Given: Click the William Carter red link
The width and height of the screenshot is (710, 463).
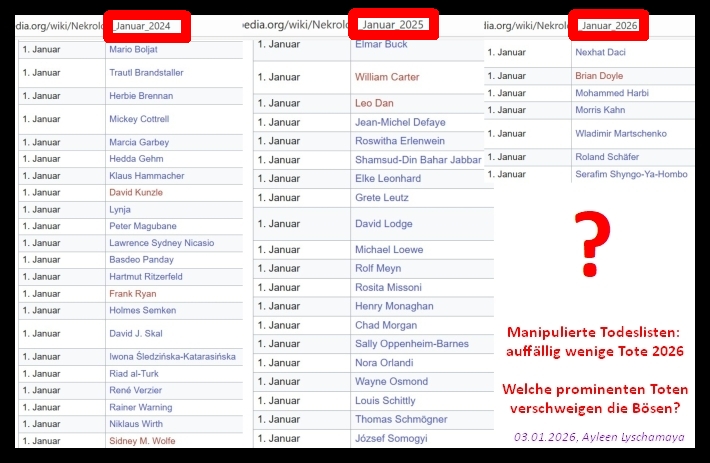Looking at the screenshot, I should click(x=387, y=77).
